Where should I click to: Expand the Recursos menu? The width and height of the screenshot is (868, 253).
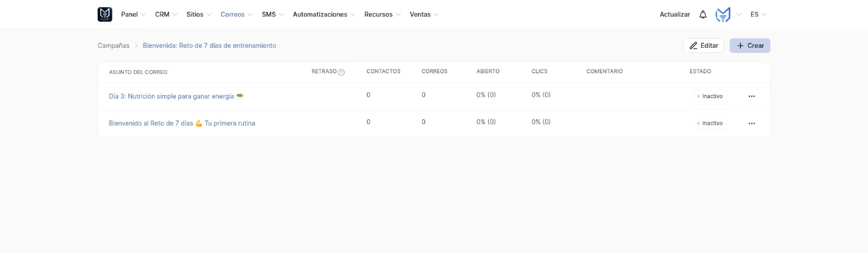[x=382, y=14]
